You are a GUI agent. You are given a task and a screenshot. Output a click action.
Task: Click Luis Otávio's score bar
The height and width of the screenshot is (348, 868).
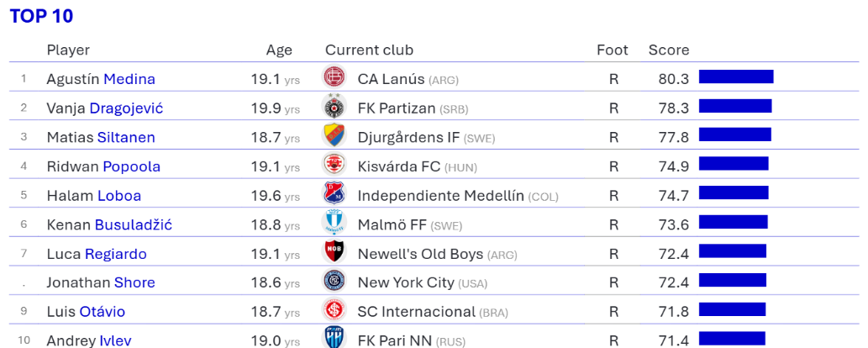click(x=732, y=311)
